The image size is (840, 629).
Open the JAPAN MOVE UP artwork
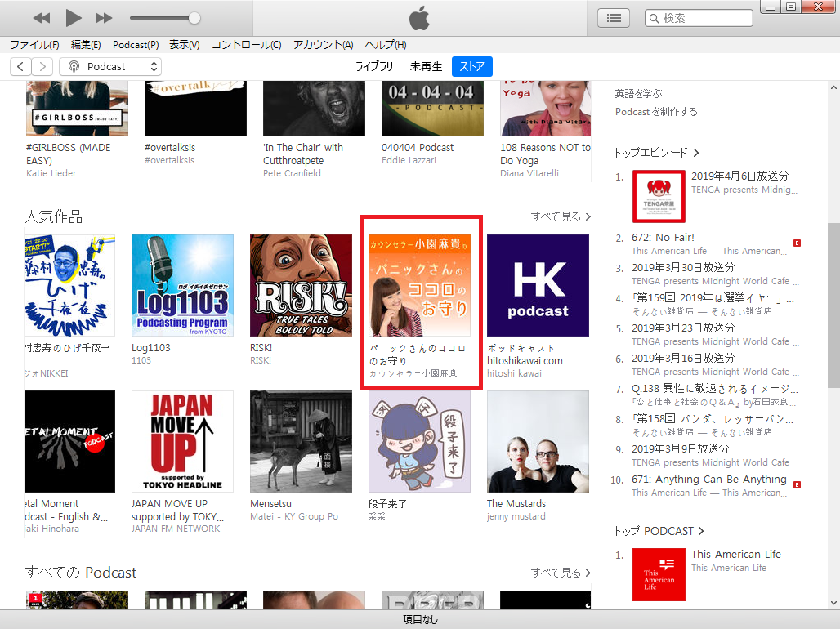tap(183, 441)
